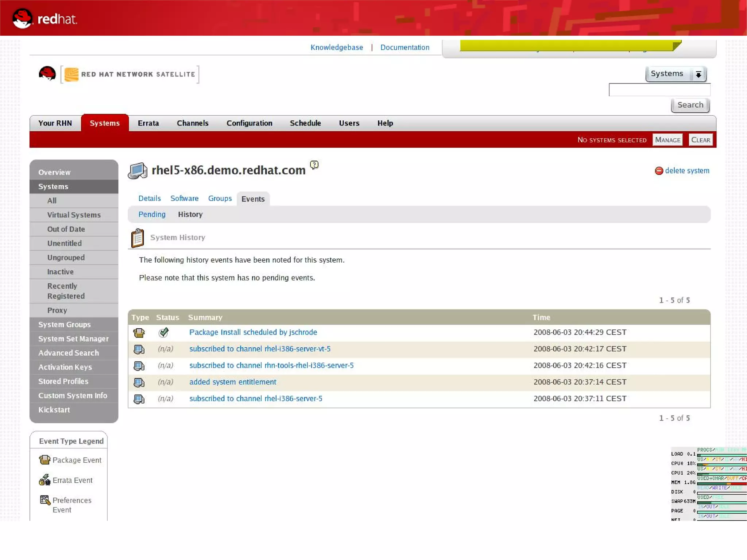Click the delete system red icon
Image resolution: width=747 pixels, height=560 pixels.
tap(659, 171)
